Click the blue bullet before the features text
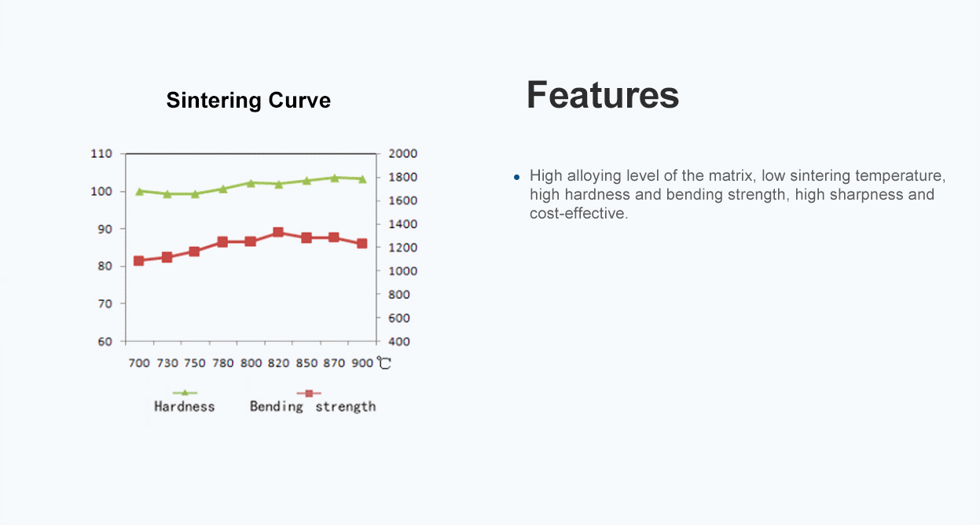The width and height of the screenshot is (980, 525). coord(517,176)
